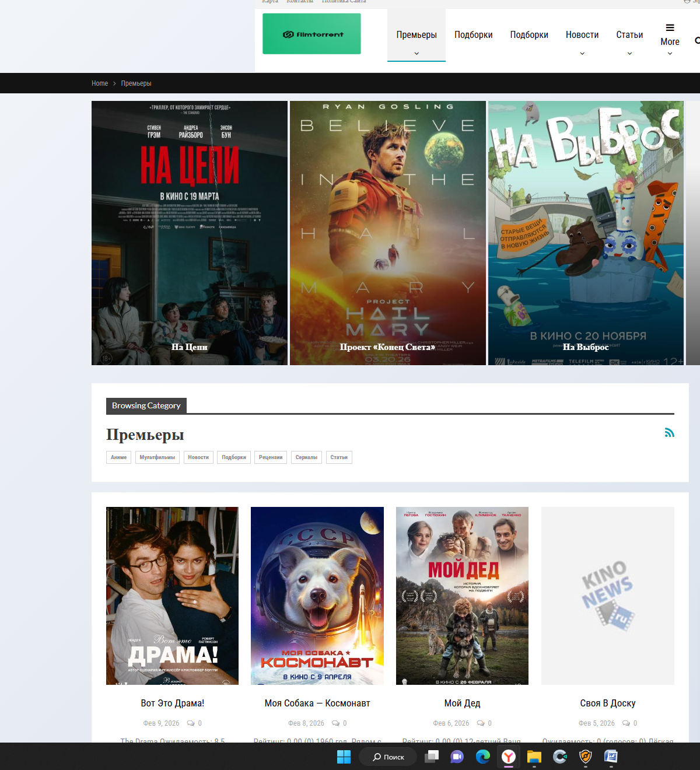Open the Мой Дед poster thumbnail

[x=462, y=596]
